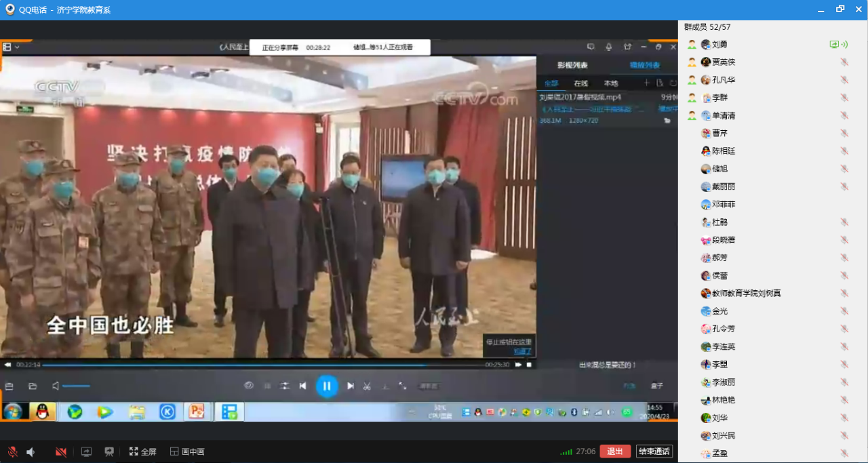Enable 画中画 picture-in-picture
868x463 pixels.
[x=187, y=451]
